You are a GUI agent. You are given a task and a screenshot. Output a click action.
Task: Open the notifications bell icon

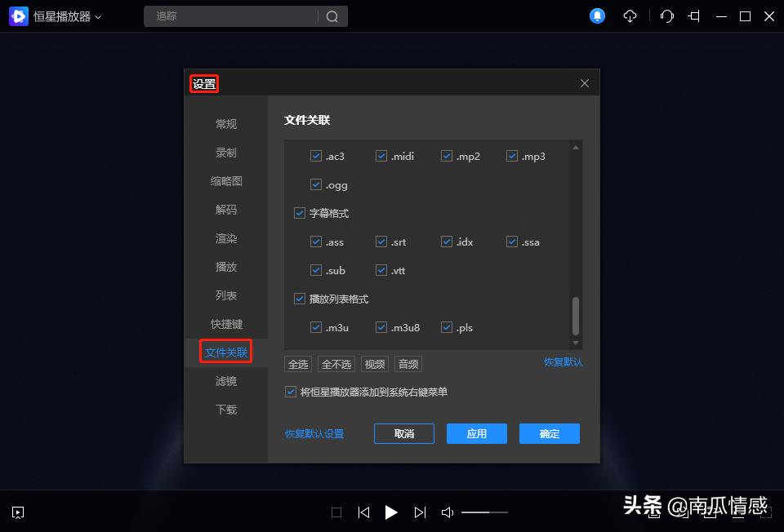pyautogui.click(x=597, y=16)
